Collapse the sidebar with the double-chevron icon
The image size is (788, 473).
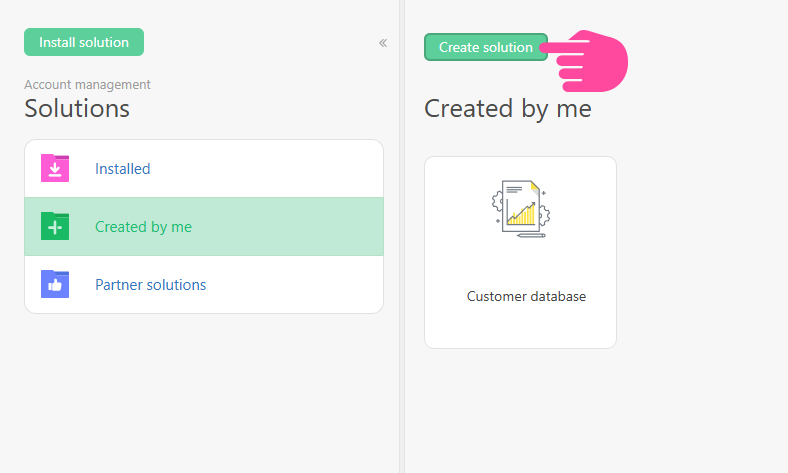tap(383, 43)
